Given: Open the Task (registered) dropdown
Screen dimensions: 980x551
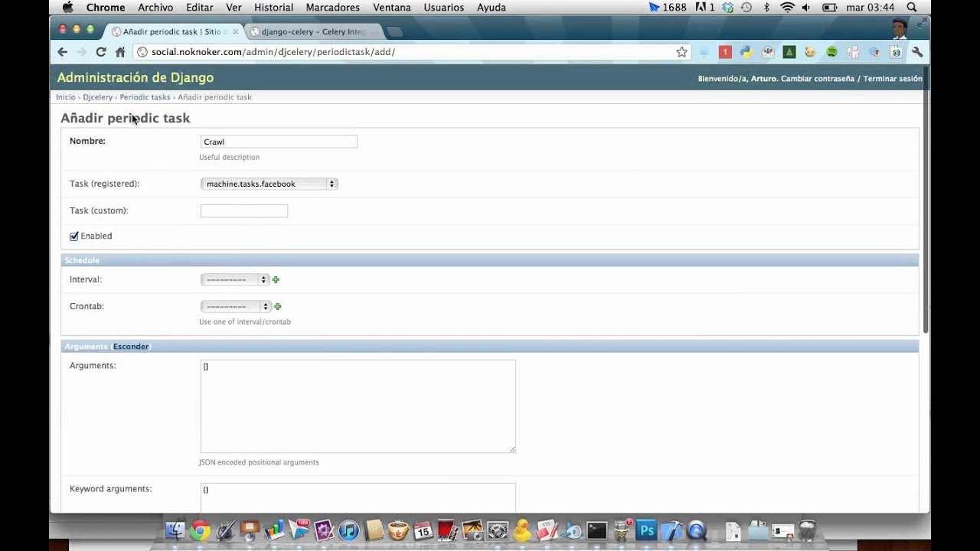Looking at the screenshot, I should tap(269, 184).
